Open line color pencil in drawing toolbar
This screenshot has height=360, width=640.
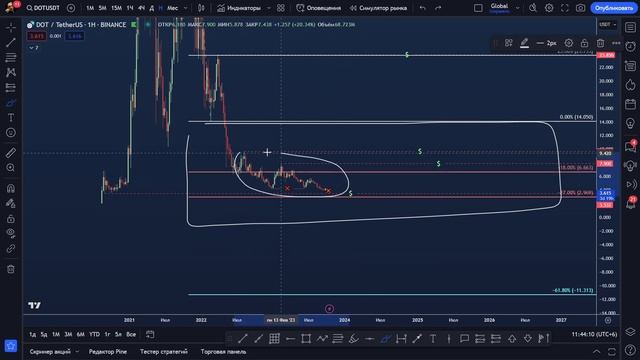tap(524, 43)
